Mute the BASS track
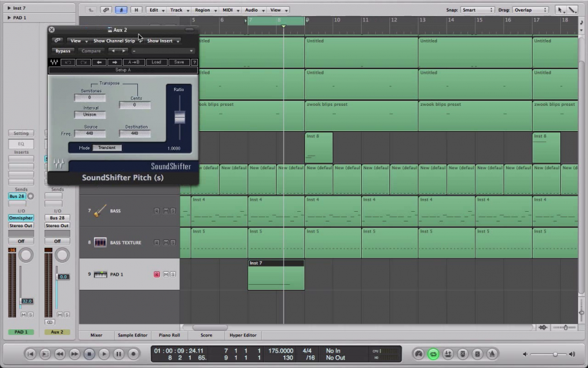 pos(166,211)
